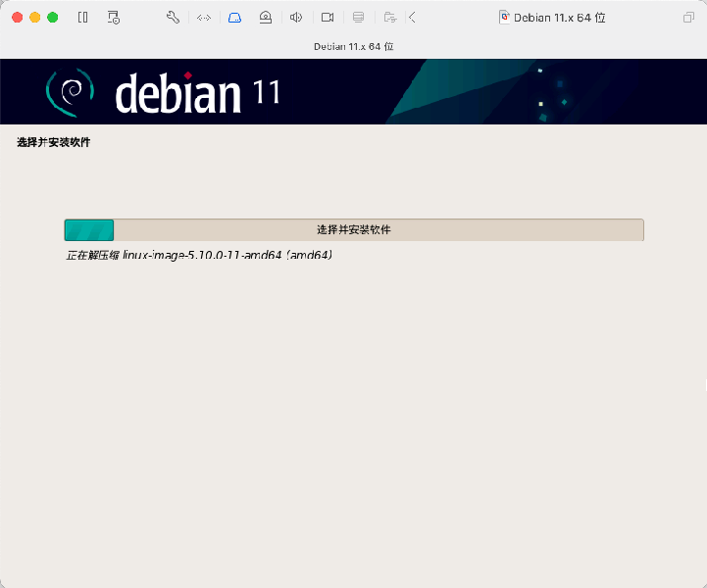
Task: Click the VM document icon in title
Action: (x=505, y=18)
